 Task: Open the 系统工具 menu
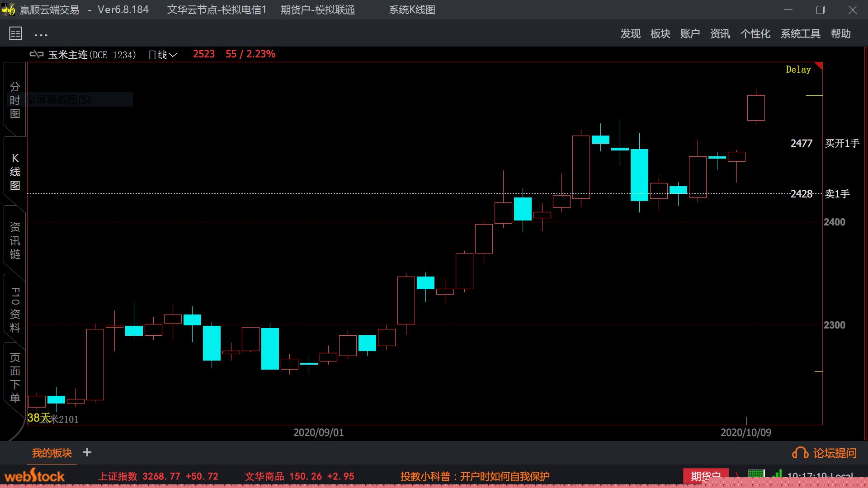800,34
